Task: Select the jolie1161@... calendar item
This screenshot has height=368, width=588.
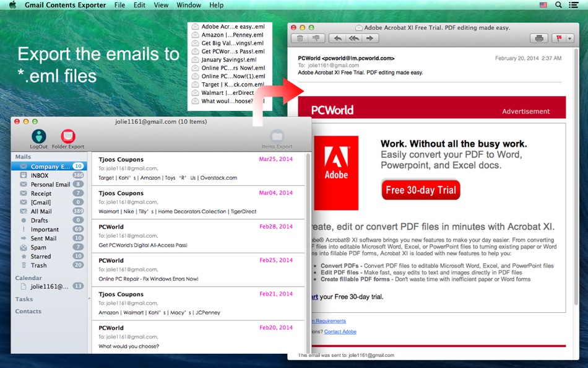Action: click(x=49, y=286)
